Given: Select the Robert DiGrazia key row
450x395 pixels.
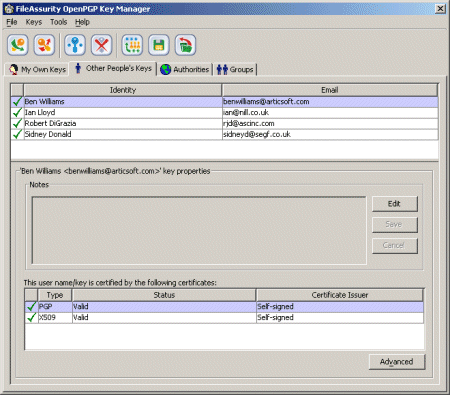Looking at the screenshot, I should coord(224,123).
